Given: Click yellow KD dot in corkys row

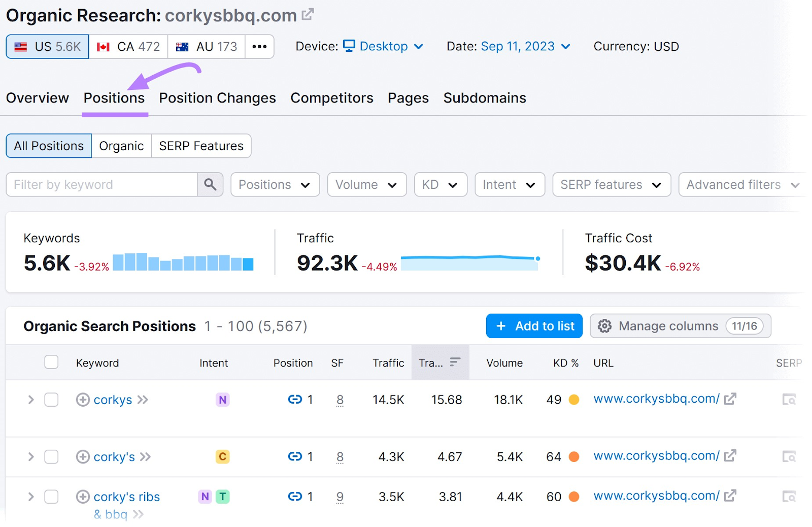Looking at the screenshot, I should click(x=574, y=400).
